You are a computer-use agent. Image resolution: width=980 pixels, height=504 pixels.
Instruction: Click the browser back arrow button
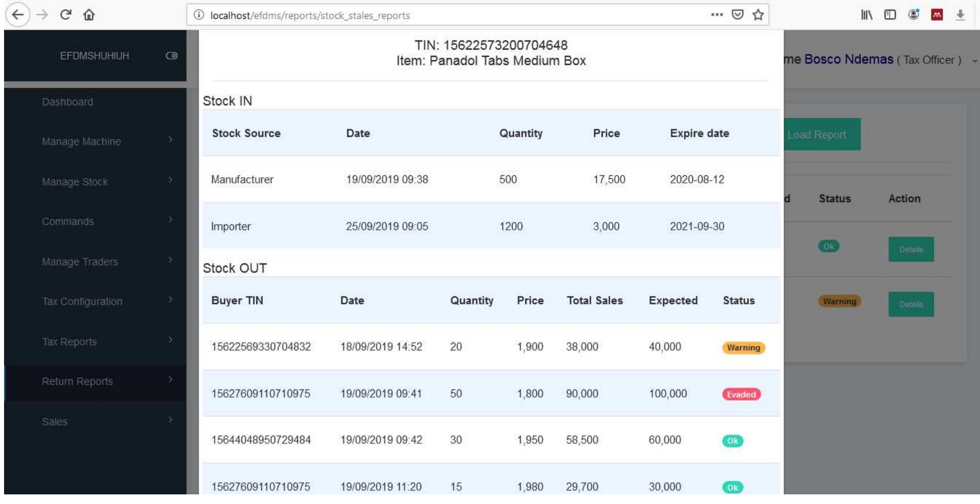pos(18,15)
